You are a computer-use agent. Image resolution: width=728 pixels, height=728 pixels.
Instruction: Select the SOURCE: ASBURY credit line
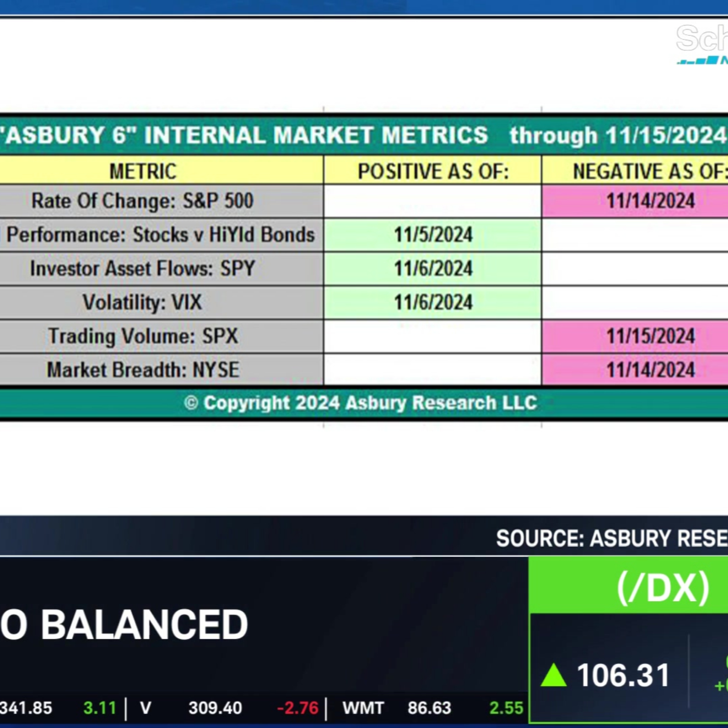coord(612,538)
